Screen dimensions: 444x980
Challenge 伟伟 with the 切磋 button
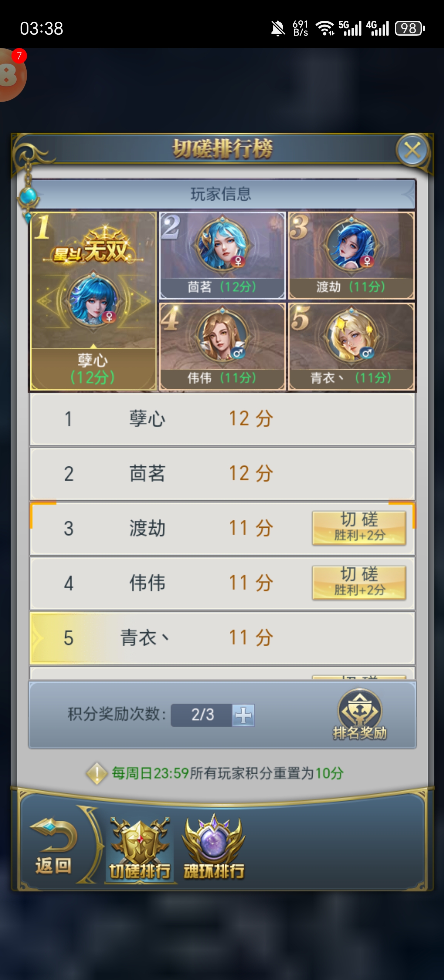359,583
